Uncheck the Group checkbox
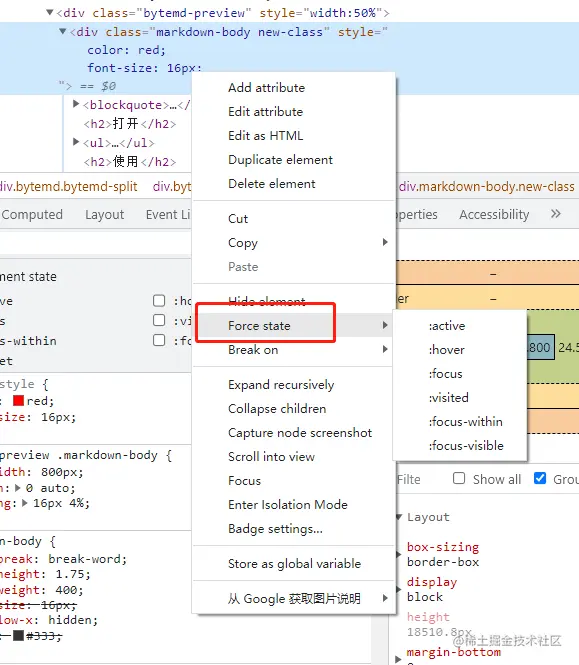The height and width of the screenshot is (665, 579). tap(540, 478)
